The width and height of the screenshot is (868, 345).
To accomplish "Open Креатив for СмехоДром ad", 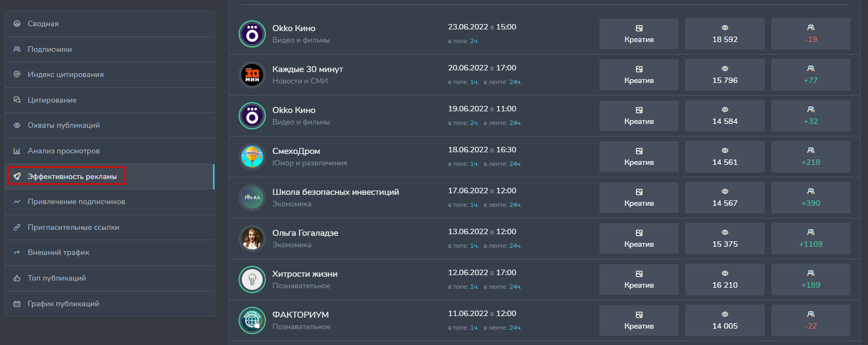I will 639,157.
